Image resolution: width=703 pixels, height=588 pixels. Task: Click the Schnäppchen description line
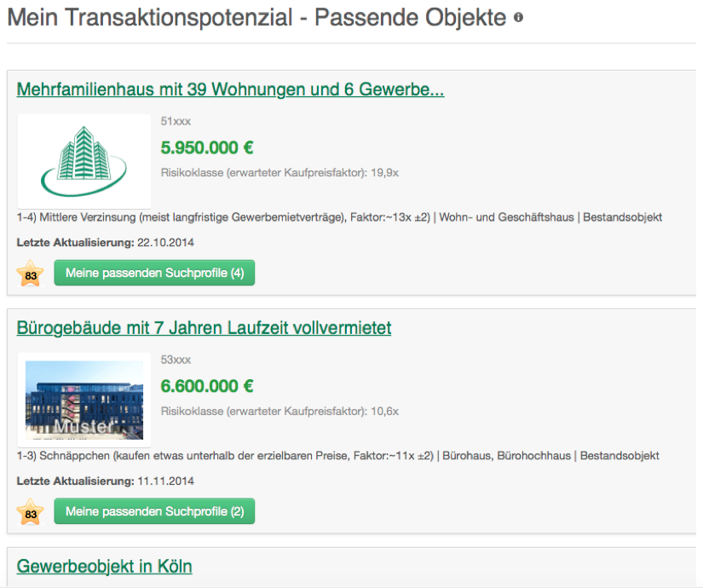[x=337, y=456]
